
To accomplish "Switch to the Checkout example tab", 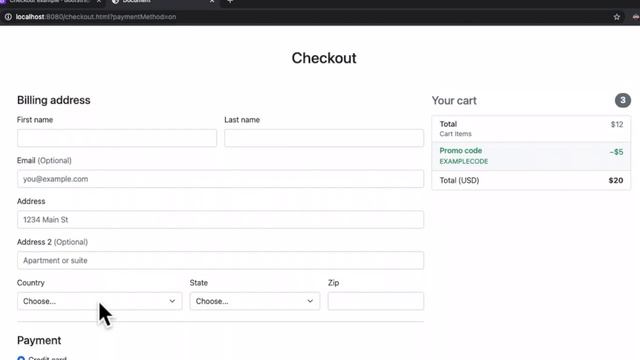I will point(51,2).
